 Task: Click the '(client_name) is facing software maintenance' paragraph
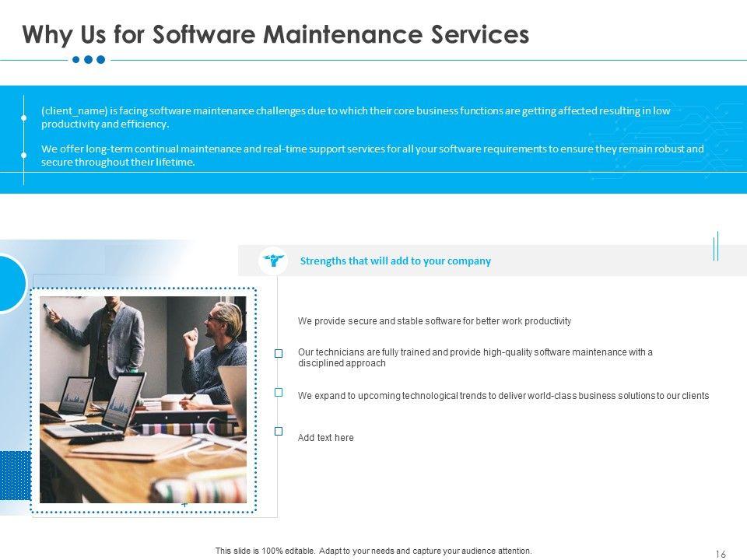[356, 117]
